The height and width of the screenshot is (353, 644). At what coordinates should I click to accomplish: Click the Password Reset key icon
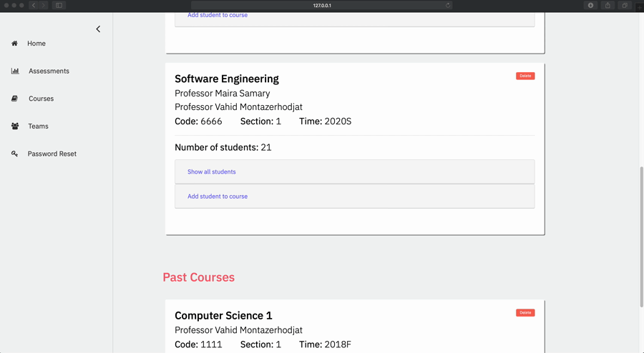(x=14, y=154)
